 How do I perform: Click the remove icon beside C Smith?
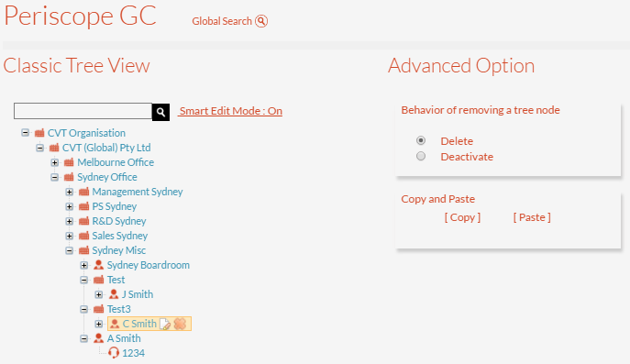180,324
